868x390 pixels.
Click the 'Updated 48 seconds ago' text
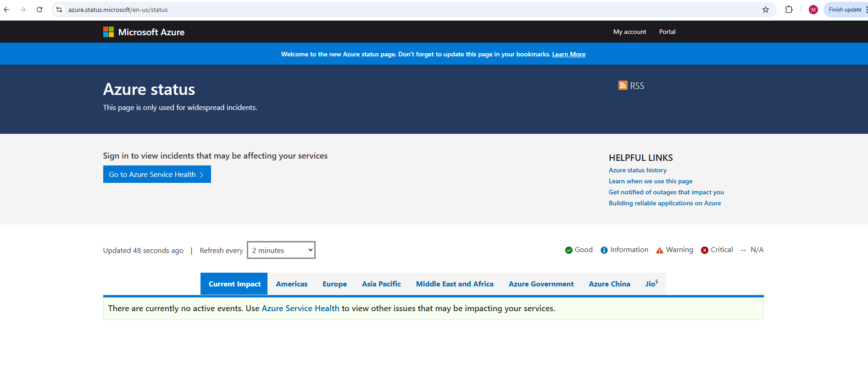click(x=143, y=251)
